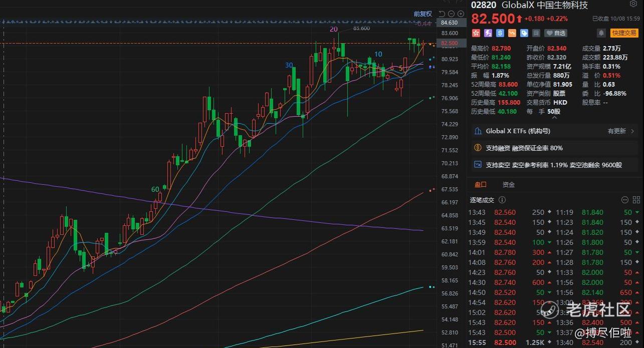This screenshot has width=644, height=348.
Task: Click 14:30 trade row at 82.740
Action: 510,282
